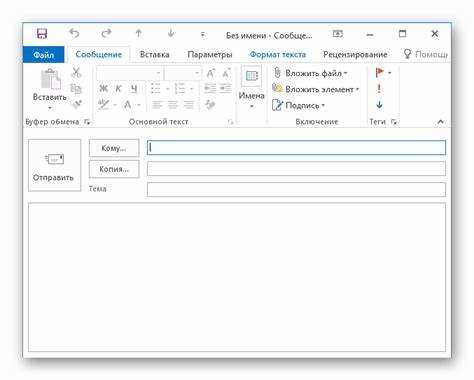Mark message as low importance
Image resolution: width=474 pixels, height=380 pixels.
pos(379,105)
